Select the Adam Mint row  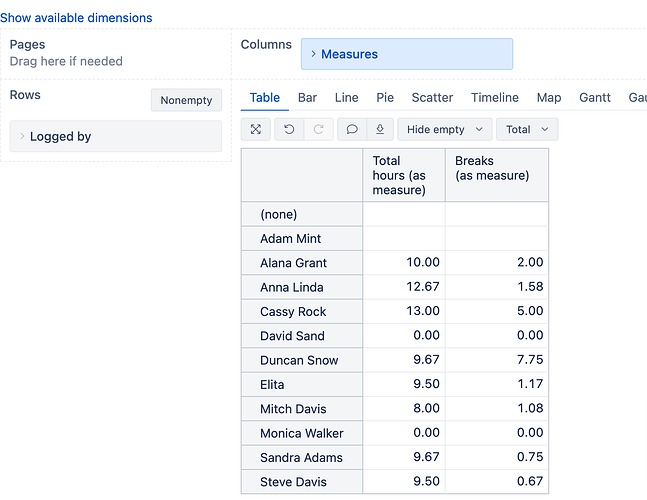(x=302, y=238)
